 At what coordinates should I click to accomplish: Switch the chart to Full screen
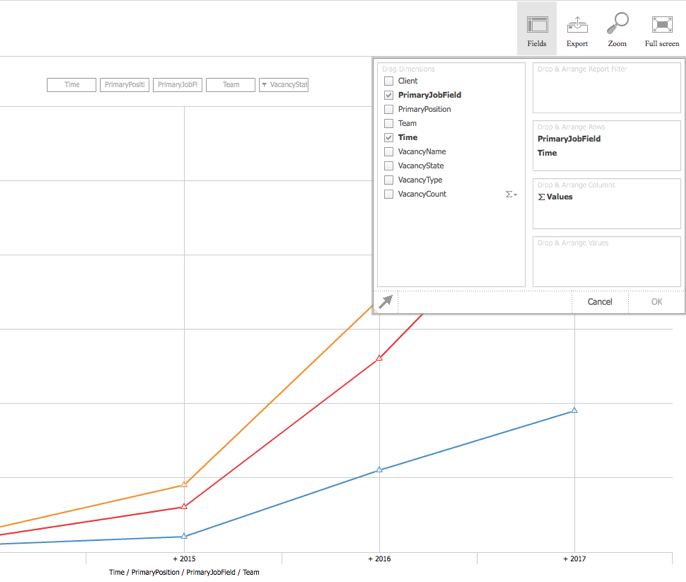(661, 29)
